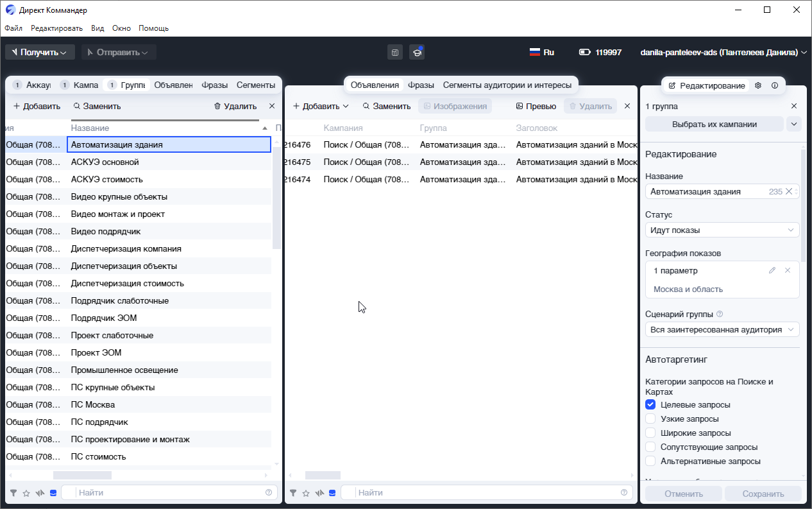Screen dimensions: 812x509
Task: Open the 'Отправить' dropdown button
Action: point(119,52)
